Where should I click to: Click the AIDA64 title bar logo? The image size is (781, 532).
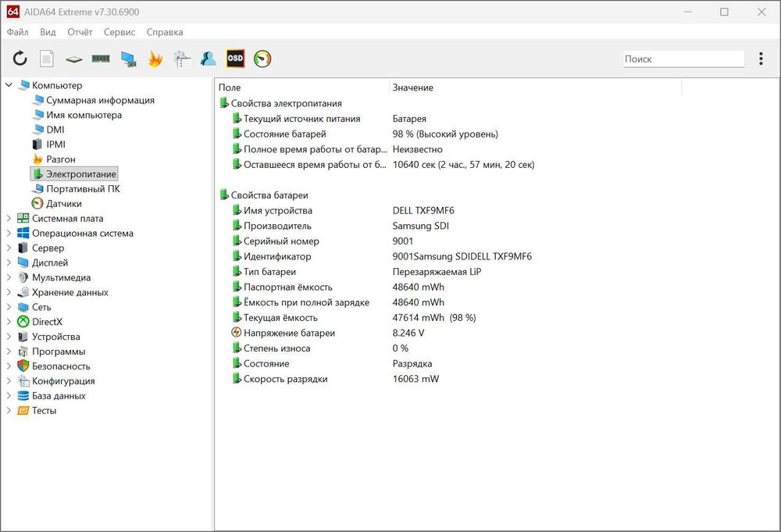(x=13, y=12)
